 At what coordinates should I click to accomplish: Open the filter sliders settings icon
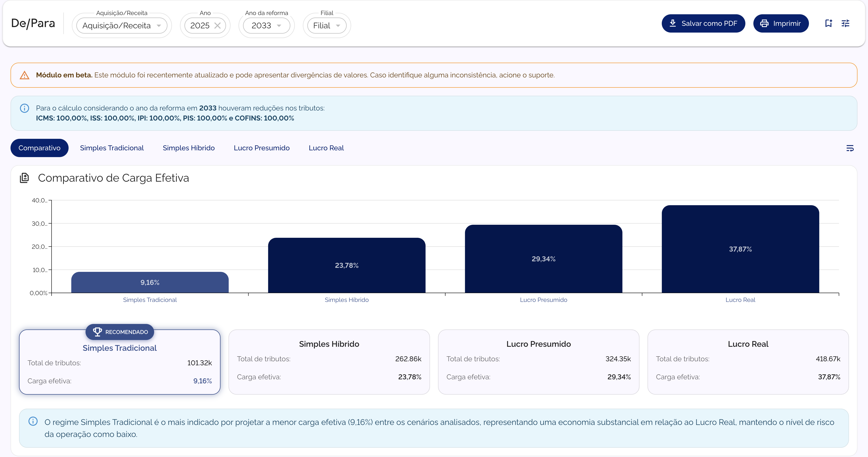(845, 23)
